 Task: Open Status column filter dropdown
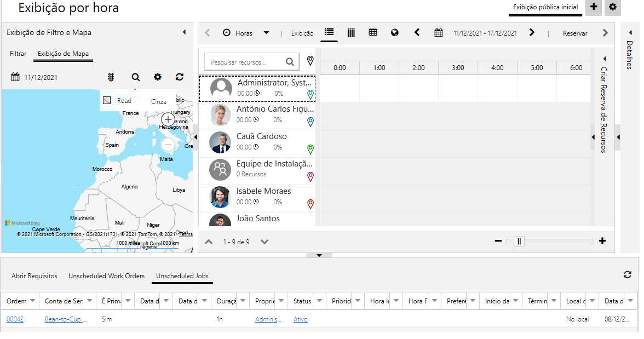[319, 301]
